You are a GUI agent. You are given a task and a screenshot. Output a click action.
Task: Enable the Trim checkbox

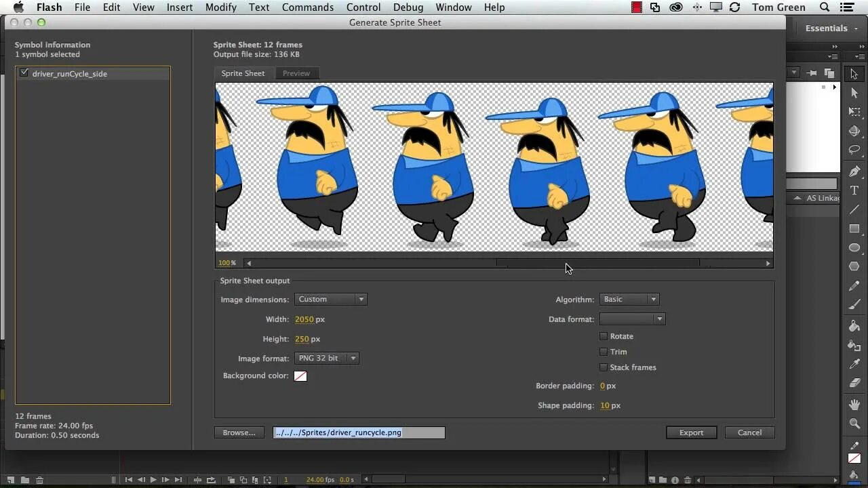(604, 352)
